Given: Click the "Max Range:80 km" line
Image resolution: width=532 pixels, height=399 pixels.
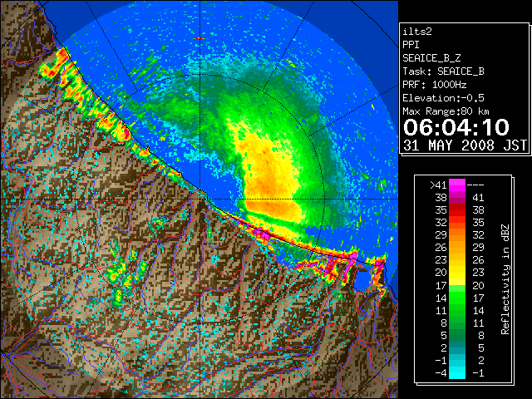Looking at the screenshot, I should [x=446, y=111].
